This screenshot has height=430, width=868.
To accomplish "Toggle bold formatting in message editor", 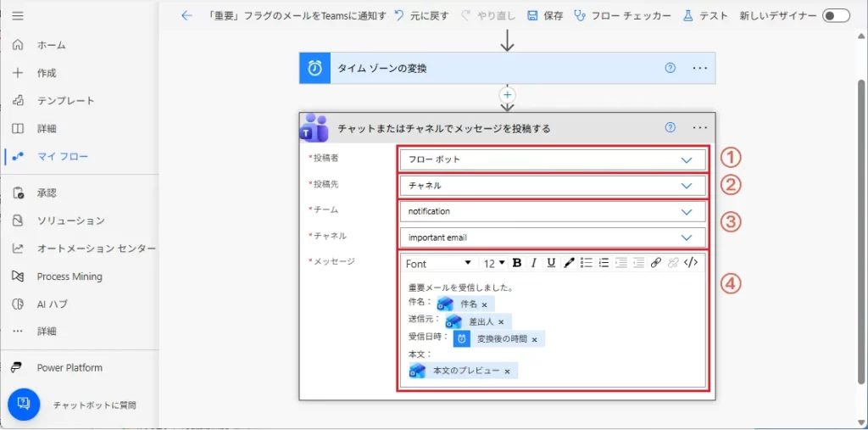I will point(517,263).
